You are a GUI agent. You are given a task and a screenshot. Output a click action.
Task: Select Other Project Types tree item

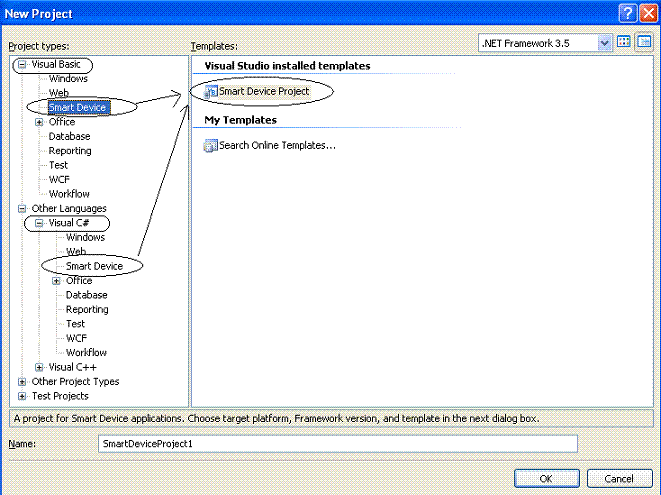pos(75,382)
